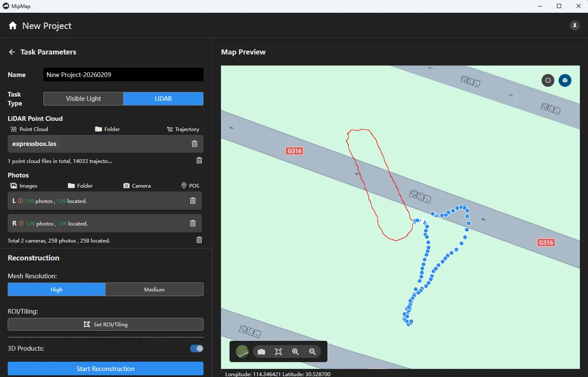Zoom in on the map preview
The image size is (588, 377).
295,351
